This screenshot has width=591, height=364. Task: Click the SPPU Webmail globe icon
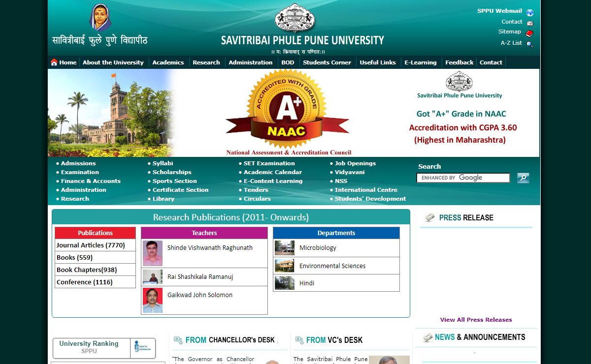click(x=530, y=13)
